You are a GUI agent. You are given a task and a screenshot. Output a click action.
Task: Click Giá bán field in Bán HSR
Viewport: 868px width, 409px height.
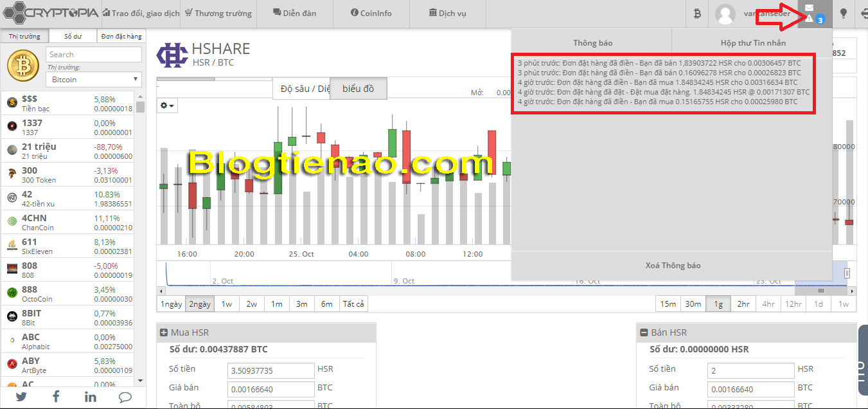pyautogui.click(x=751, y=389)
